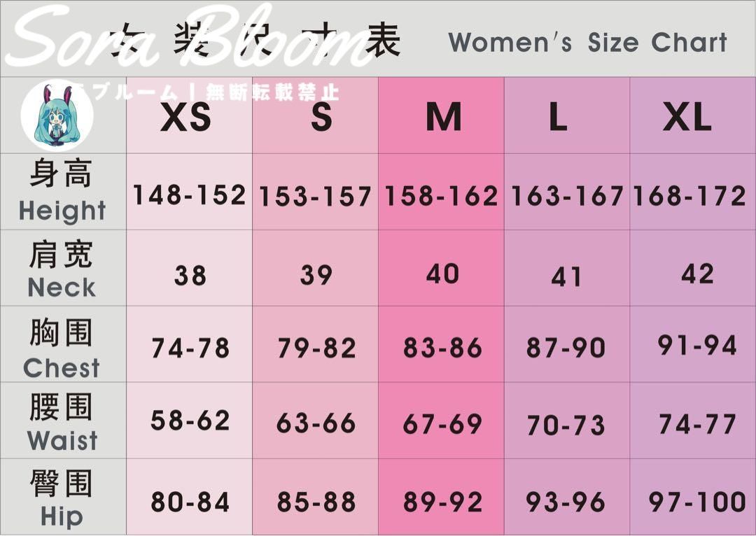756x536 pixels.
Task: Click the 74-78 chest cell
Action: [x=190, y=344]
